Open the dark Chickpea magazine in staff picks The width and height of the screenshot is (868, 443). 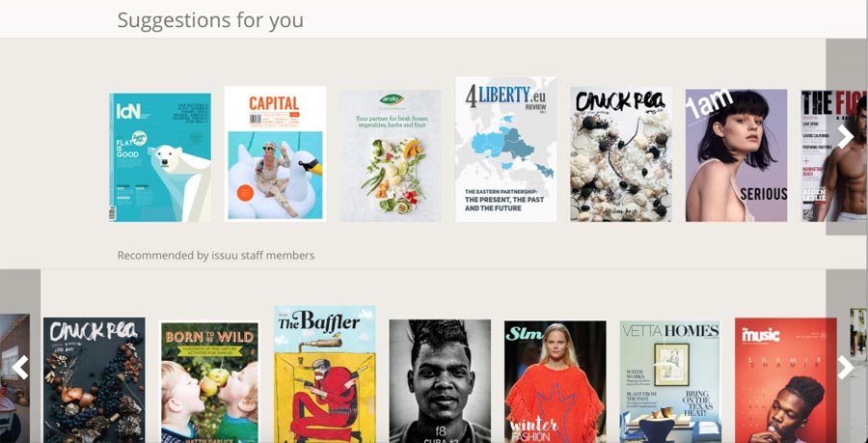pos(95,380)
